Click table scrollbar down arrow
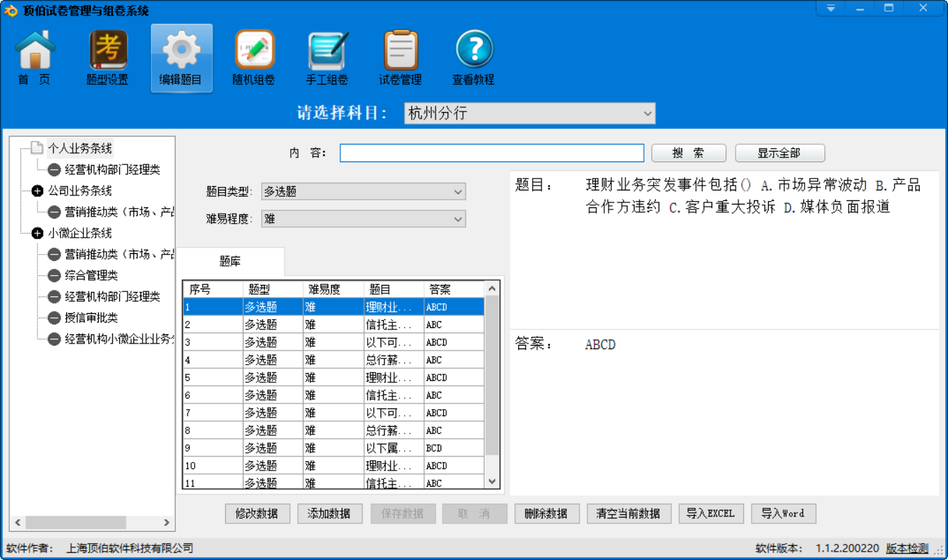The image size is (948, 560). [x=492, y=481]
